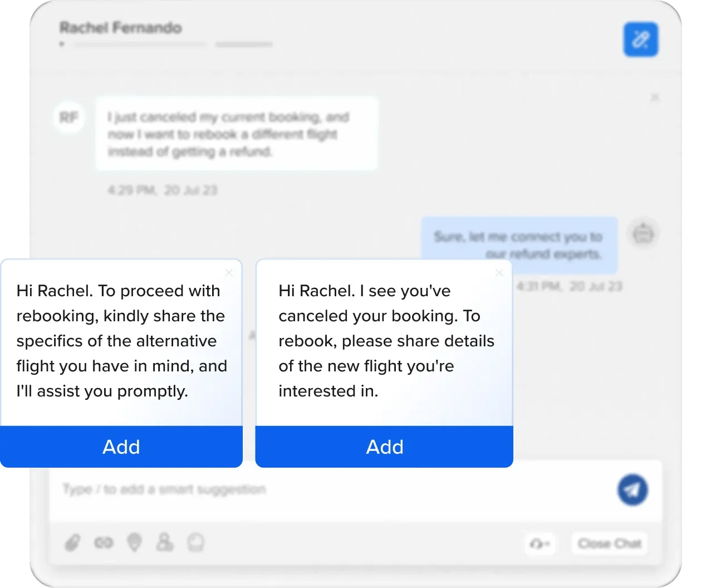Click the blue 'connect you to refund experts' bubble
Screen dimensions: 711x588
point(518,245)
